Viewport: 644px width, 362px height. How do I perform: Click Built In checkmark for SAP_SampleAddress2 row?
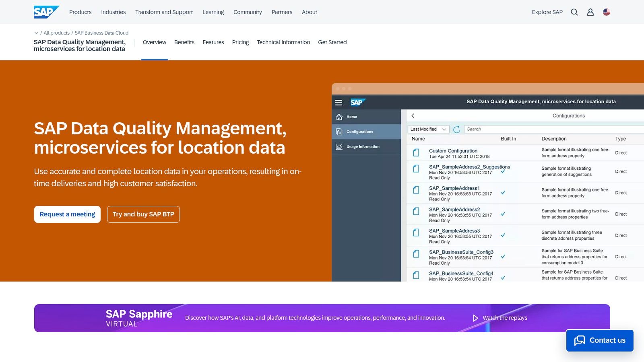tap(503, 214)
